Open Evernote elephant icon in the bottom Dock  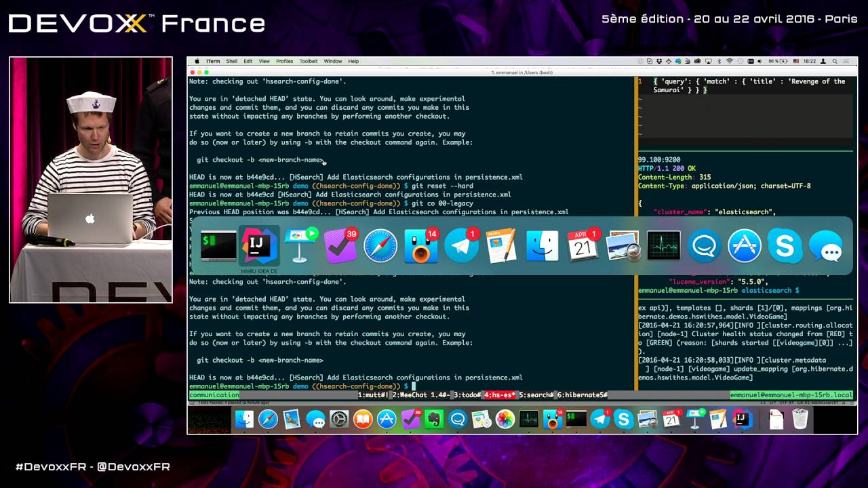click(x=434, y=420)
